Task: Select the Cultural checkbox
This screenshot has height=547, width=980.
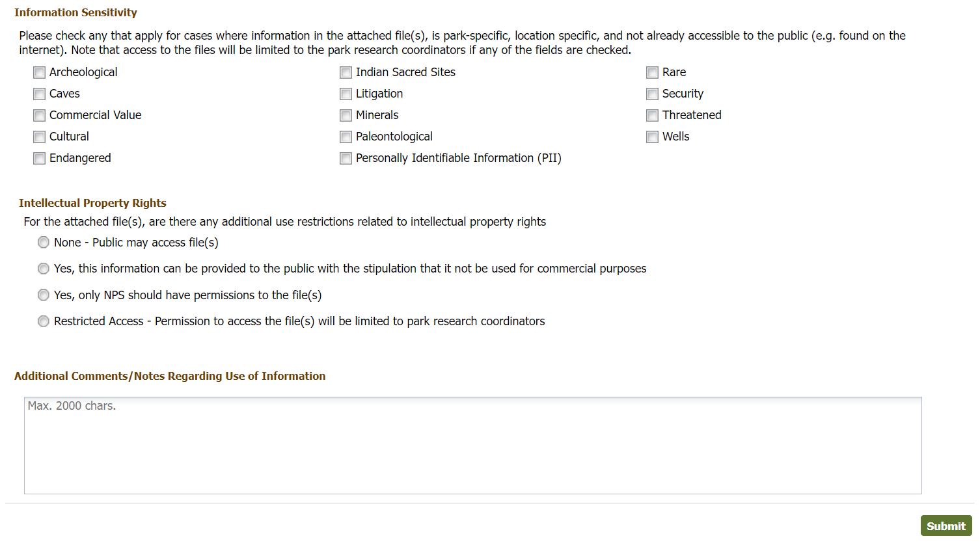Action: [39, 137]
